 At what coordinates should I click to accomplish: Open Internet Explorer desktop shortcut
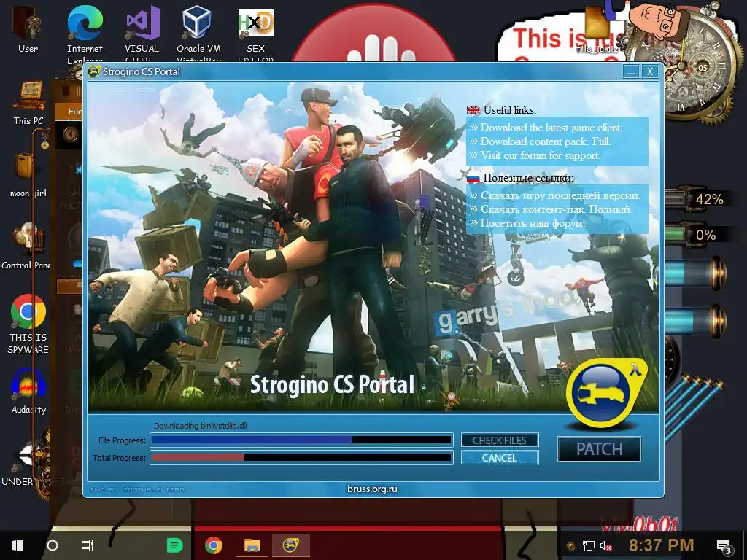(85, 34)
